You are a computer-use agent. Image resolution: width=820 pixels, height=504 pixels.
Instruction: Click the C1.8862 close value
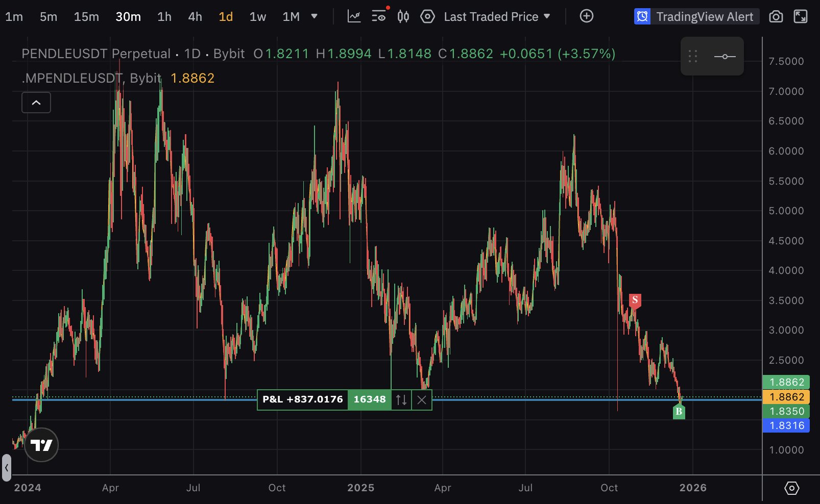click(x=466, y=54)
